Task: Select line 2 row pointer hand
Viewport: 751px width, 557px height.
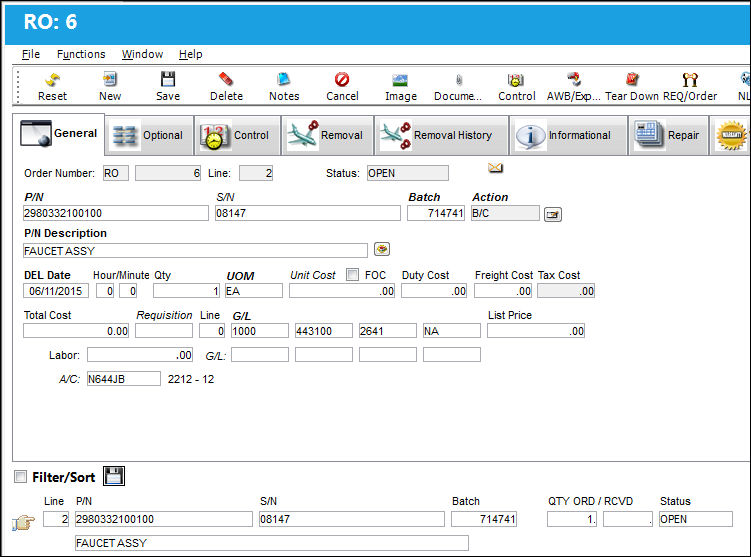Action: (23, 522)
